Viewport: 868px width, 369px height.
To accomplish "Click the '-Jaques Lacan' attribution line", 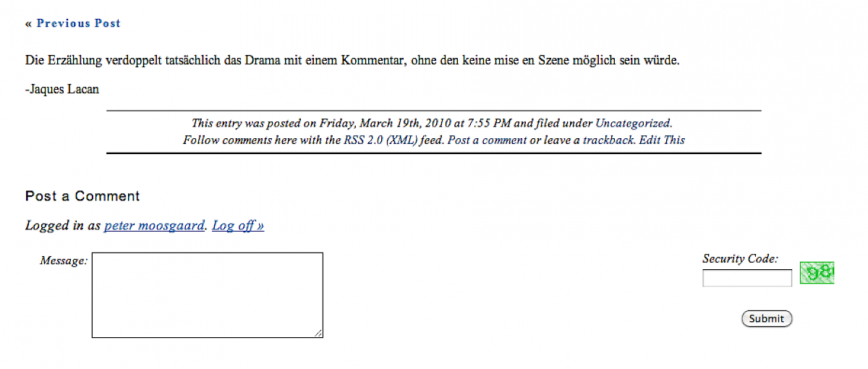I will coord(62,90).
